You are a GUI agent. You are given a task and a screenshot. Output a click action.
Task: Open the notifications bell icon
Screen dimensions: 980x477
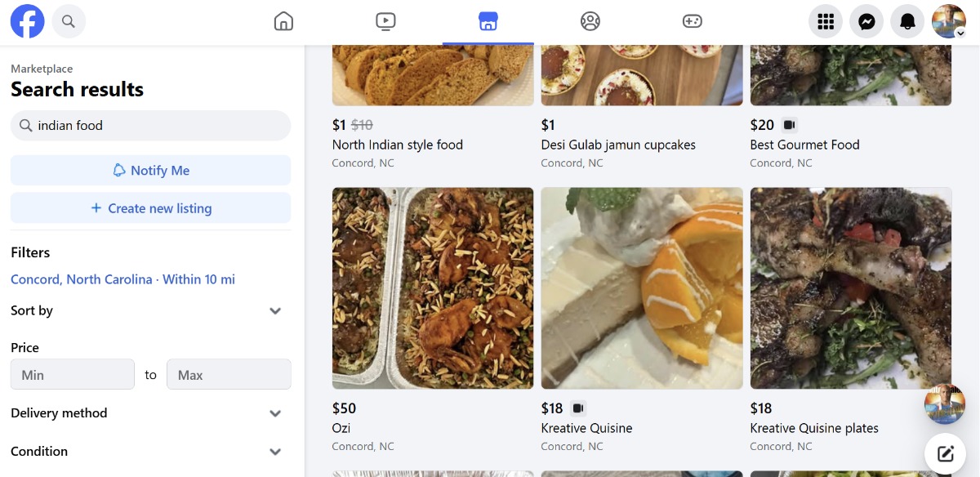pos(907,22)
